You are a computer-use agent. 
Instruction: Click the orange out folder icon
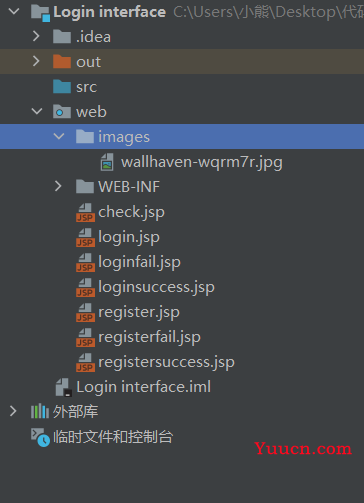tap(62, 62)
